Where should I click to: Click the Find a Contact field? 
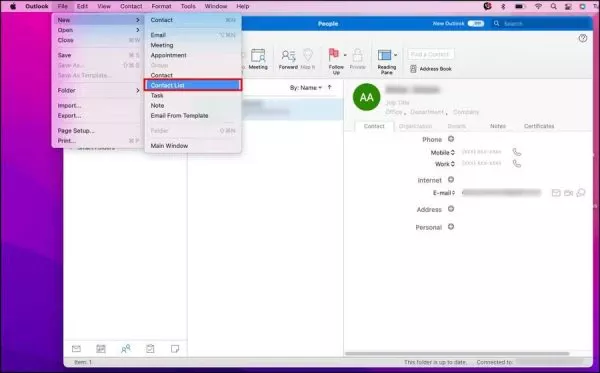tap(431, 54)
